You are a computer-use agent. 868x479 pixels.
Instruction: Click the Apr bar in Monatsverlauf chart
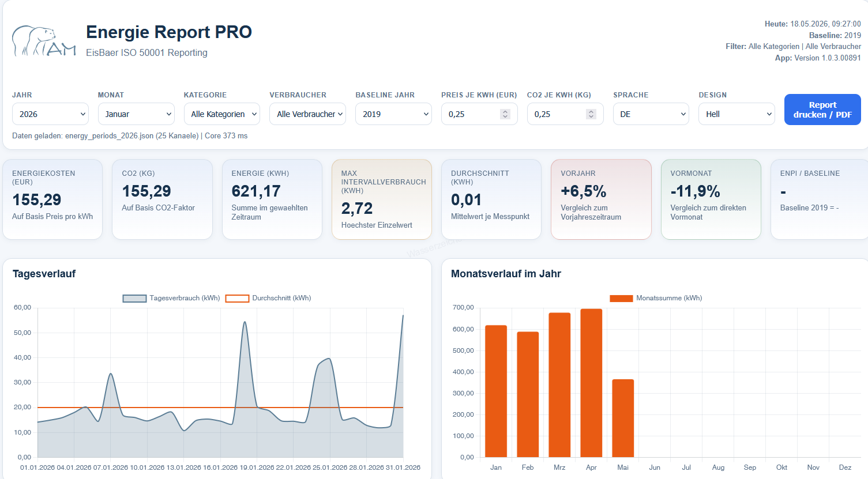[591, 383]
